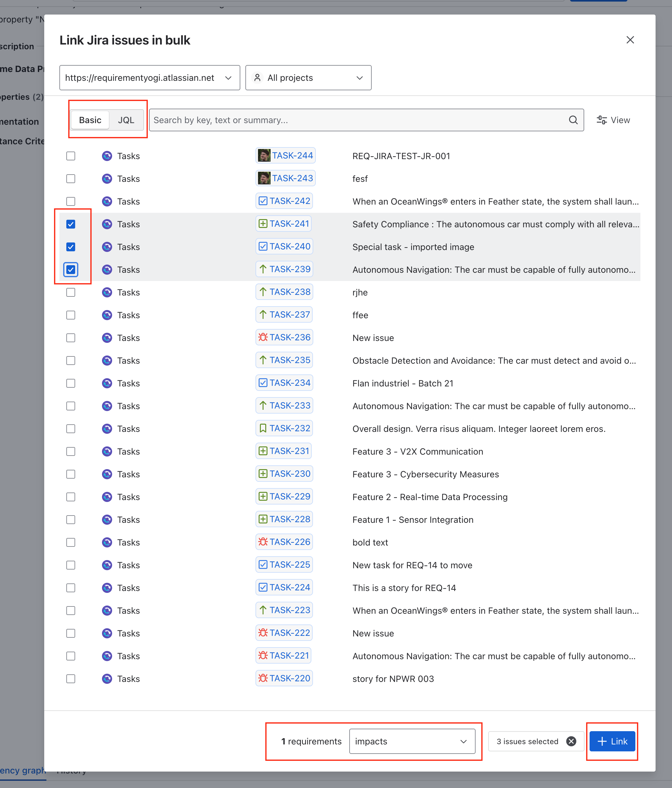
Task: Uncheck the TASK-240 row checkbox
Action: [x=71, y=247]
